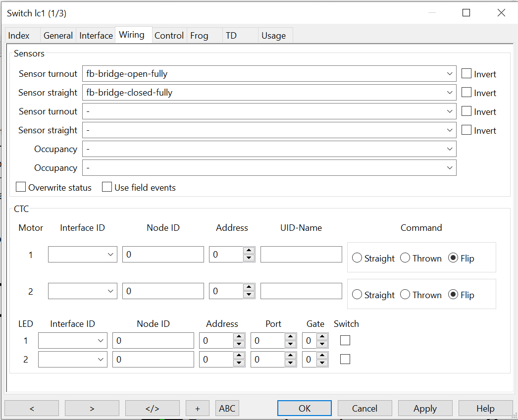
Task: Enable Use field events
Action: [107, 187]
